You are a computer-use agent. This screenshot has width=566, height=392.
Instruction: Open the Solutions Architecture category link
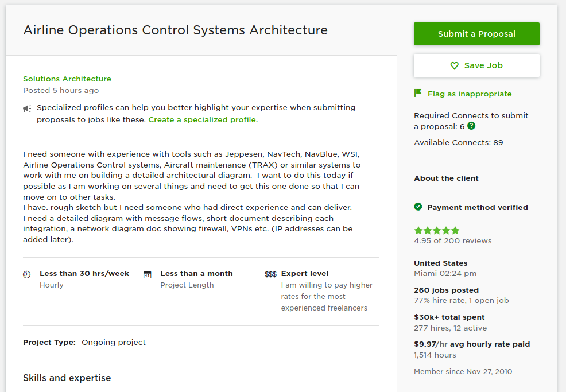[67, 79]
